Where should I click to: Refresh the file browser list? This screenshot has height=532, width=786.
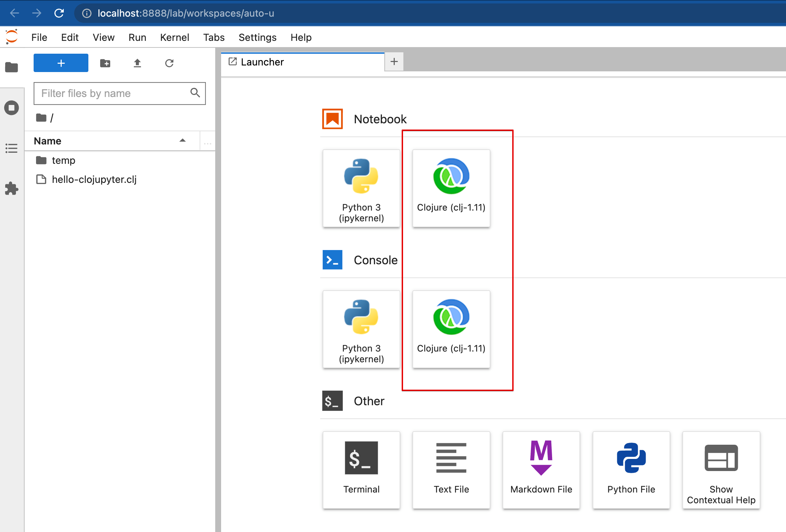169,63
